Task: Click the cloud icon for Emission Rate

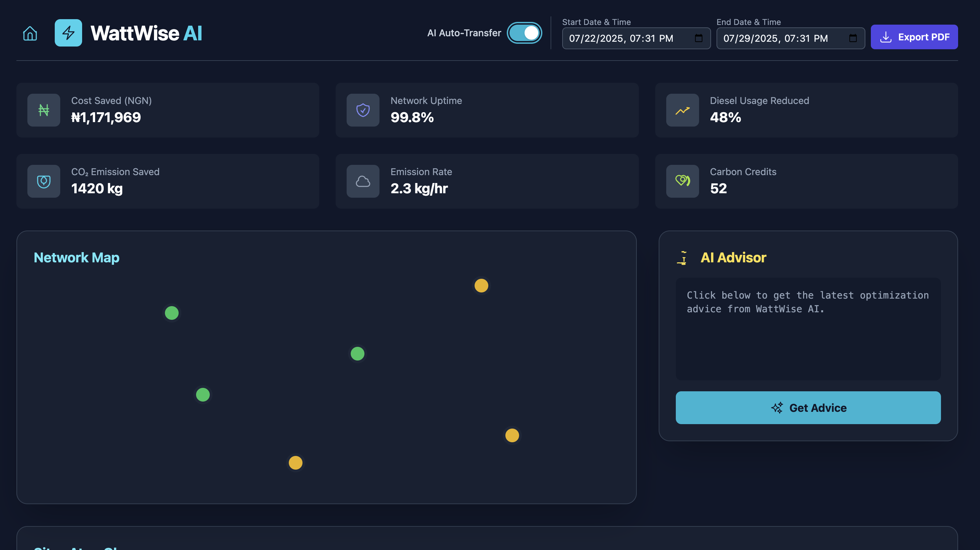Action: [x=363, y=181]
